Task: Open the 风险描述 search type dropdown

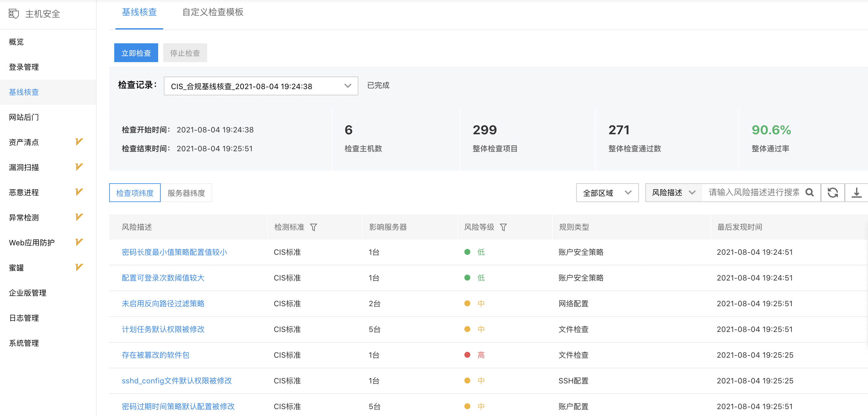Action: [x=673, y=193]
